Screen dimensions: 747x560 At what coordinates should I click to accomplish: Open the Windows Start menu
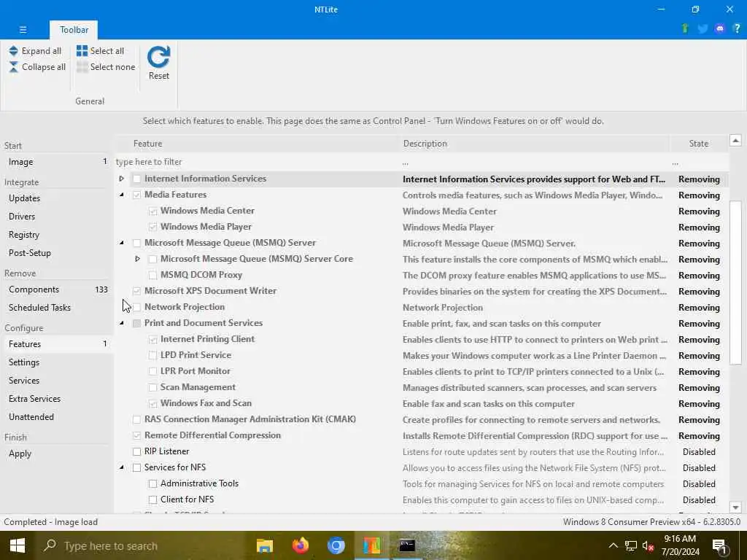18,545
